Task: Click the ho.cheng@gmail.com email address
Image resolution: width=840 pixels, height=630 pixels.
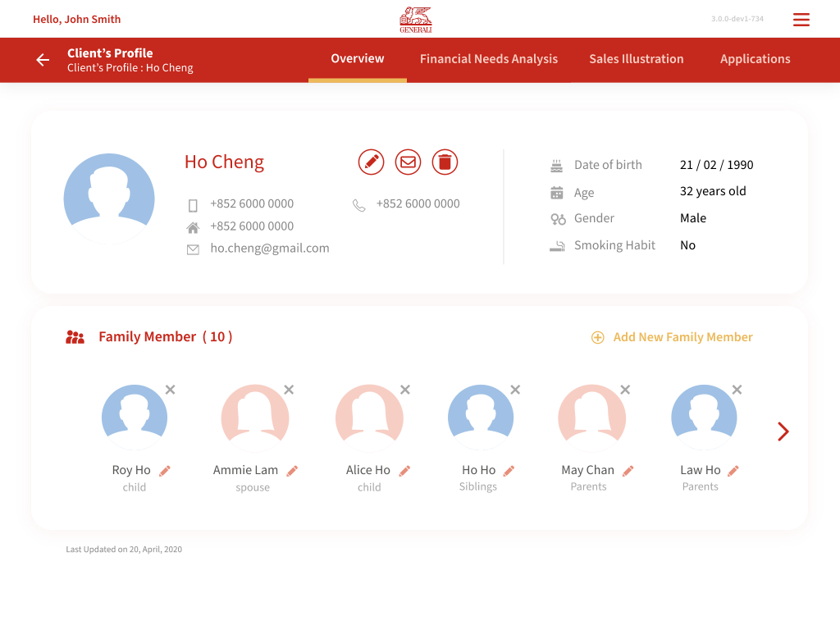Action: pyautogui.click(x=269, y=248)
